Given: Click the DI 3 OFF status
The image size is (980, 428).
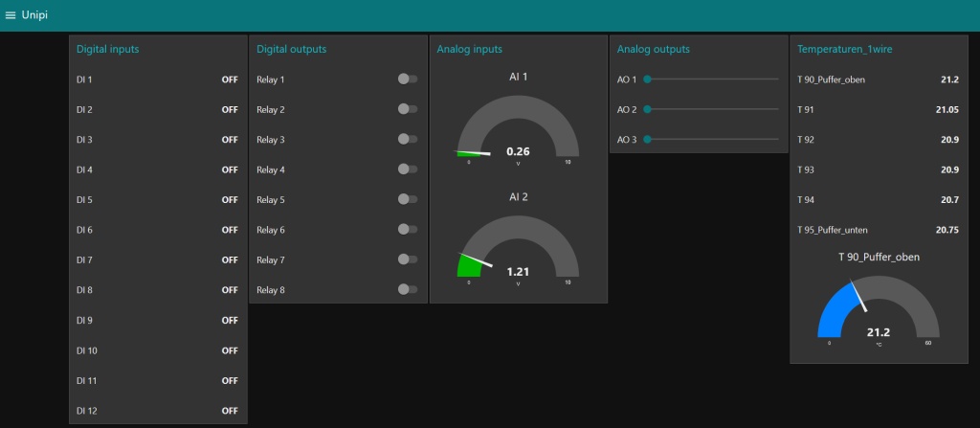Looking at the screenshot, I should [230, 140].
